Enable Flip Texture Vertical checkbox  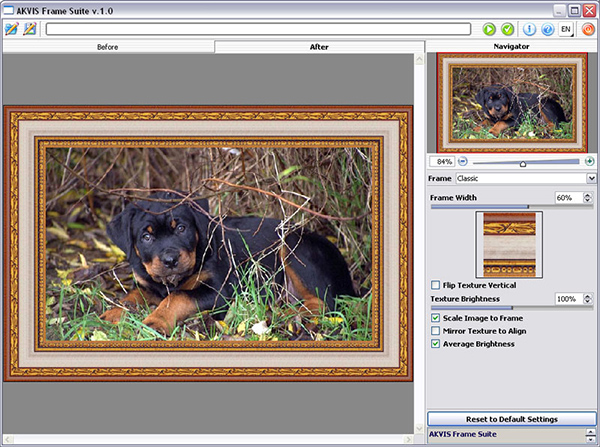[435, 285]
